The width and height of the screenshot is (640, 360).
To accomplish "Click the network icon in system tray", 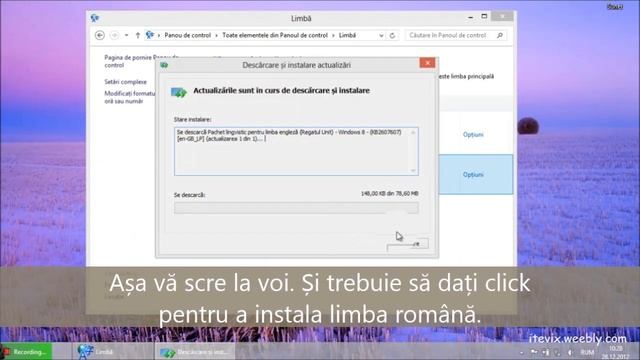I will (x=546, y=352).
